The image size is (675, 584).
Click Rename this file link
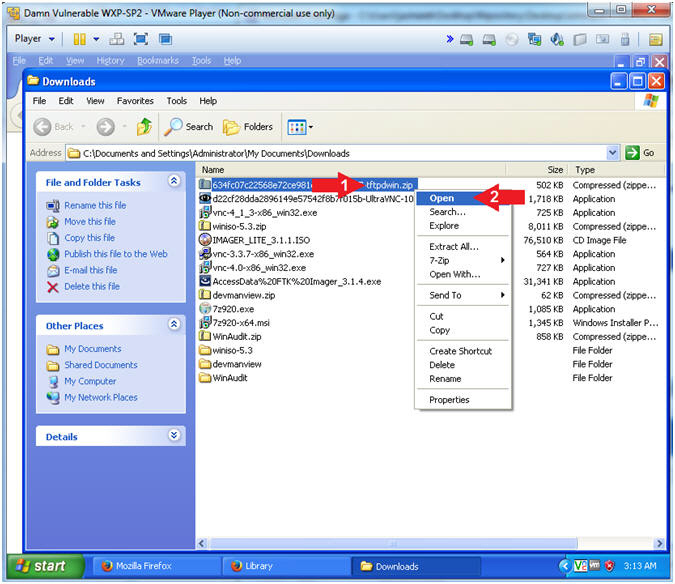[x=95, y=205]
